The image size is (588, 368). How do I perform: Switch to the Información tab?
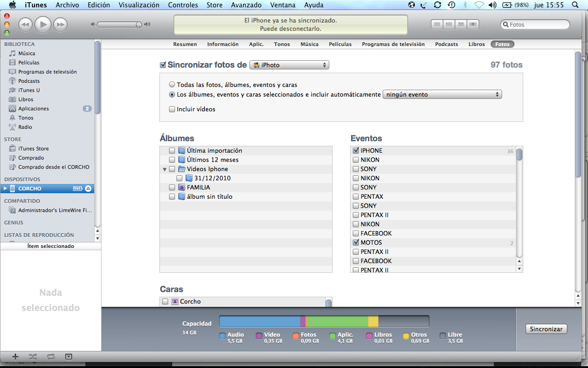tap(223, 44)
